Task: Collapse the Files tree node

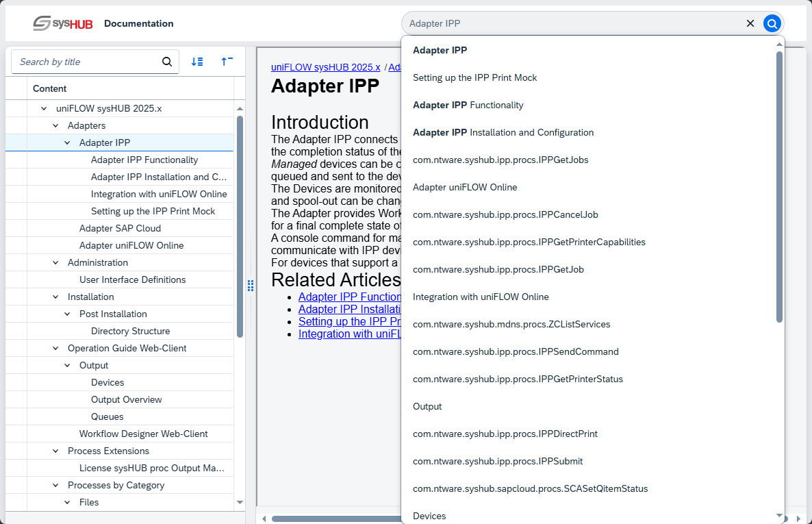Action: pos(67,501)
